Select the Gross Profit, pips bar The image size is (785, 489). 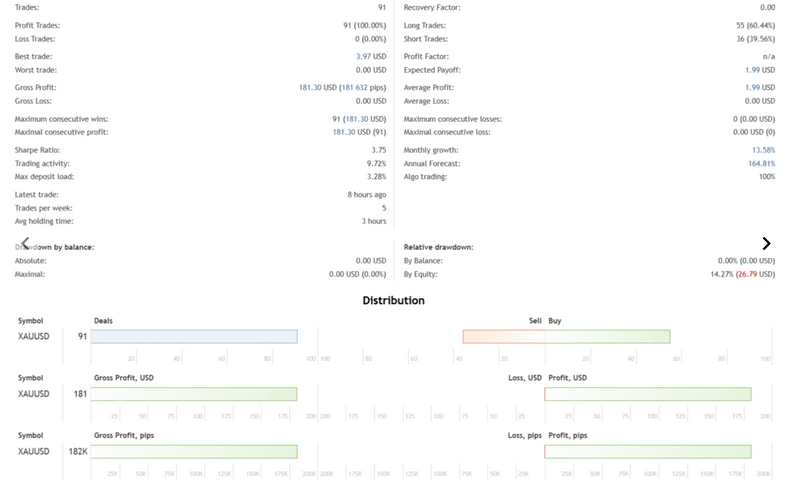(x=194, y=451)
